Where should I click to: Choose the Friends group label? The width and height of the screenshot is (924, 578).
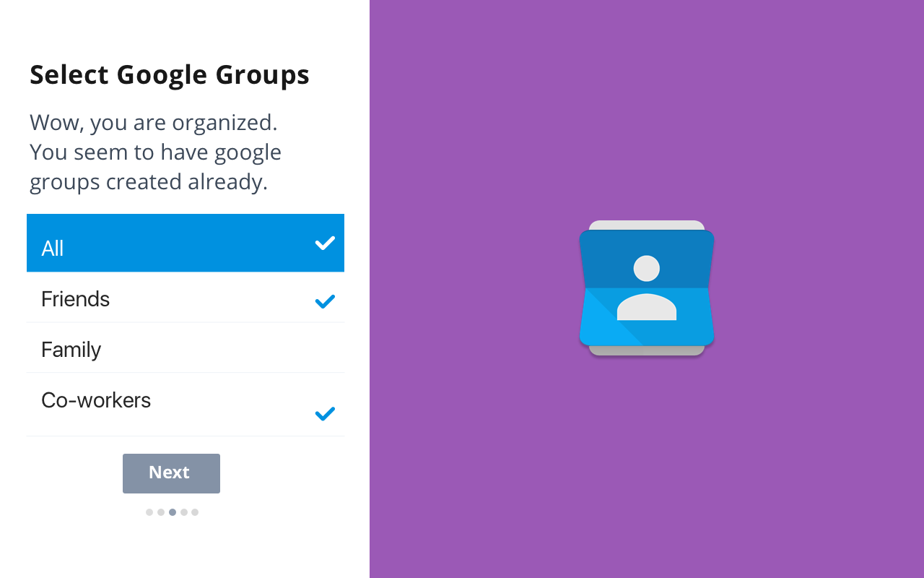coord(75,299)
